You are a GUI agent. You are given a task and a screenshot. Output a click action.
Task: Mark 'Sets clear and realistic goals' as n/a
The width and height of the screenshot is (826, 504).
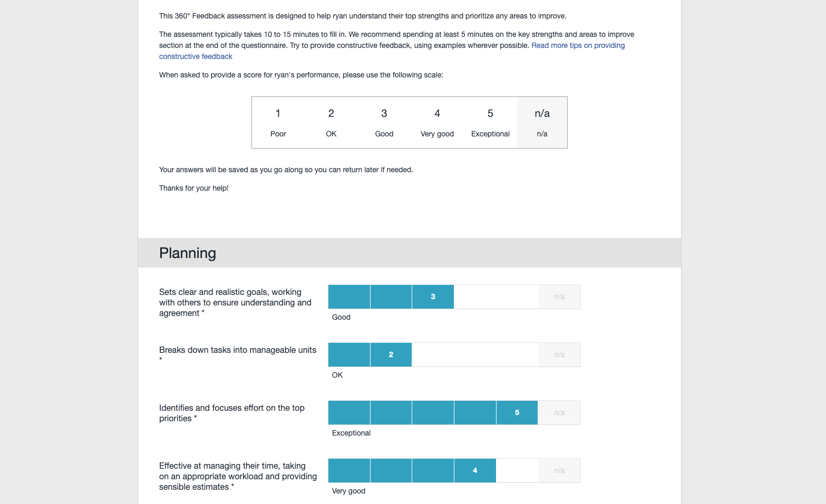559,297
